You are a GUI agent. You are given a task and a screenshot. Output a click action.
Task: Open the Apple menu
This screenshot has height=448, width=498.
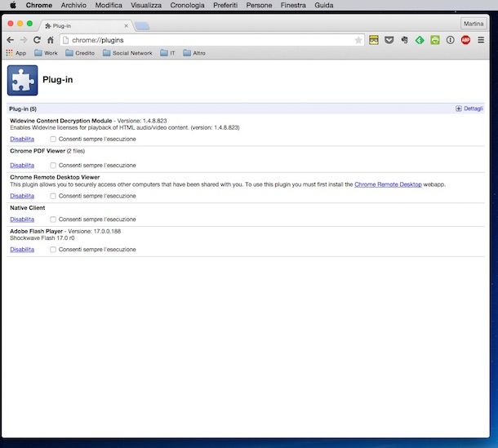[x=13, y=5]
